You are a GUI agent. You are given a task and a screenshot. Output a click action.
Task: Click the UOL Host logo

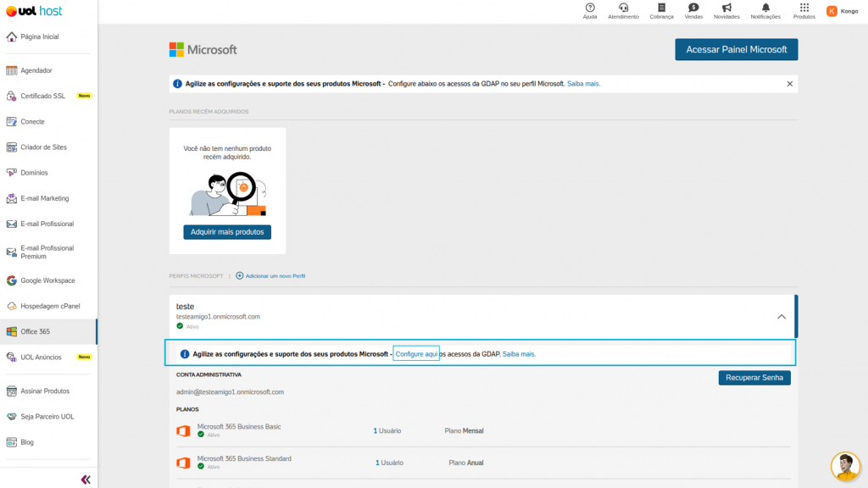[x=34, y=11]
